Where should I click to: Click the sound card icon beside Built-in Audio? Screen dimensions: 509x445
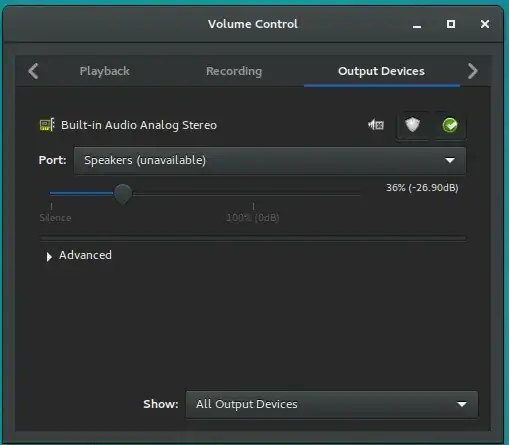tap(47, 125)
